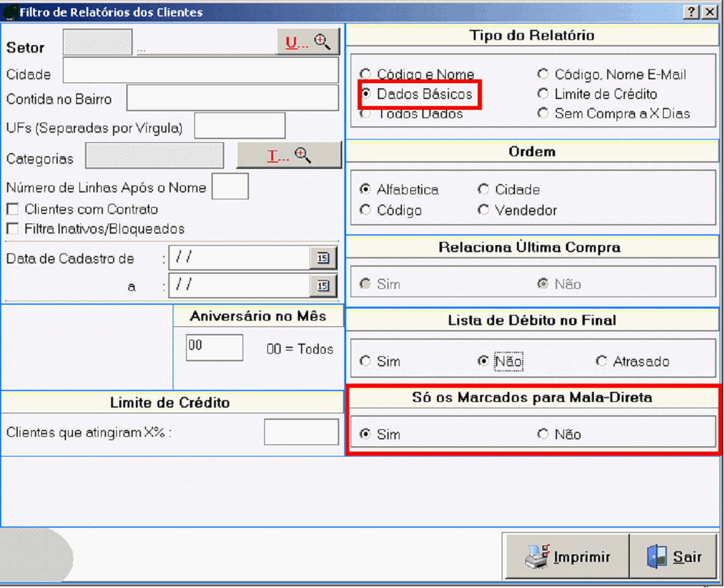
Task: Set Mala-Direta filter to Não
Action: (x=543, y=434)
